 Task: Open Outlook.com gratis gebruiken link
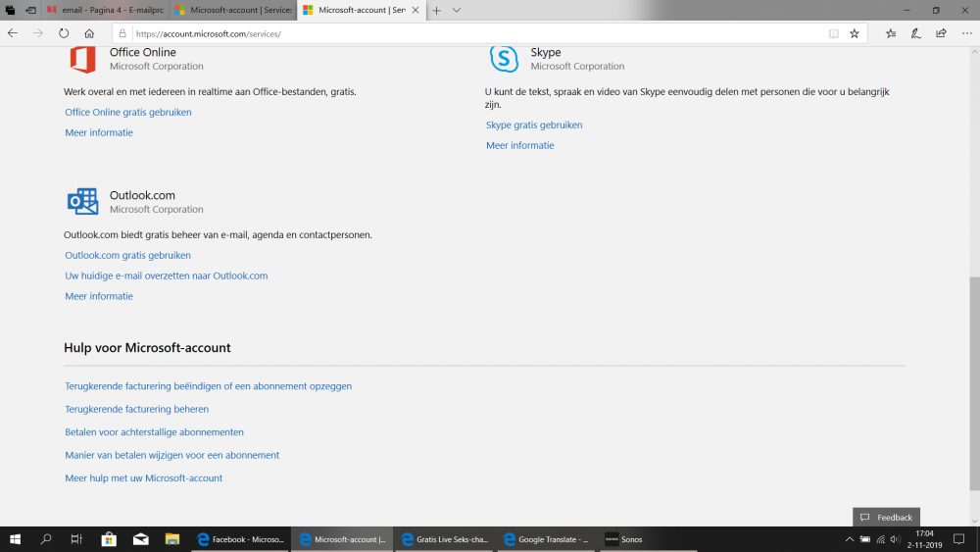(127, 255)
